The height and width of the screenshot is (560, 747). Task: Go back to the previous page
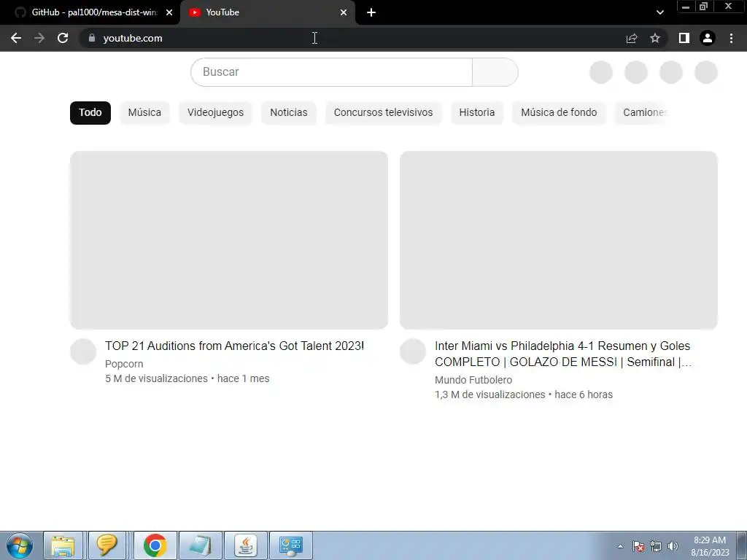pos(16,38)
